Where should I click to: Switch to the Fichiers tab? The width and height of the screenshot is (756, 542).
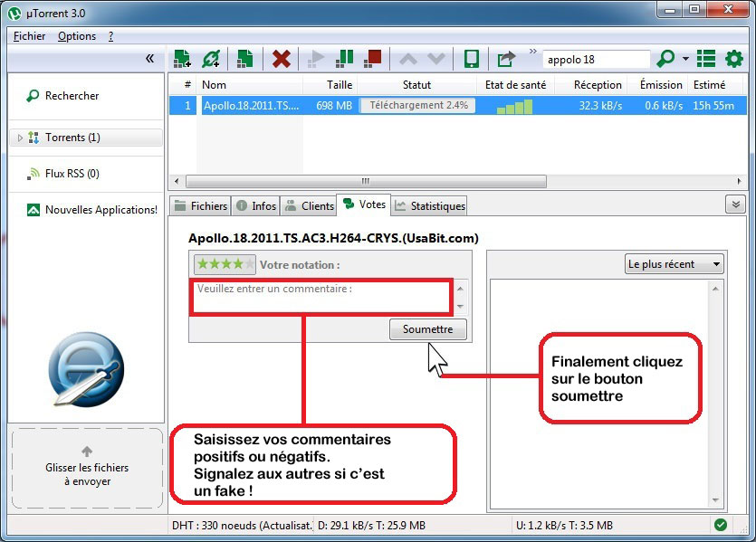pos(201,205)
